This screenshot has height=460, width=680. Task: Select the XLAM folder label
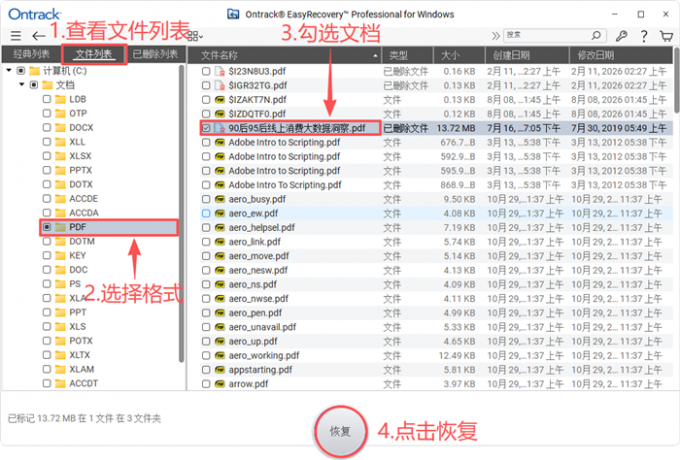(x=82, y=369)
